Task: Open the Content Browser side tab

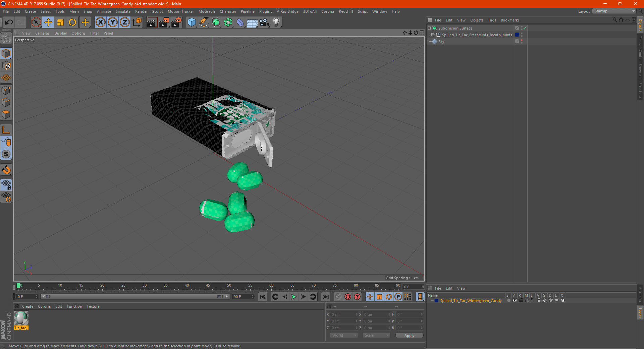Action: pyautogui.click(x=640, y=63)
